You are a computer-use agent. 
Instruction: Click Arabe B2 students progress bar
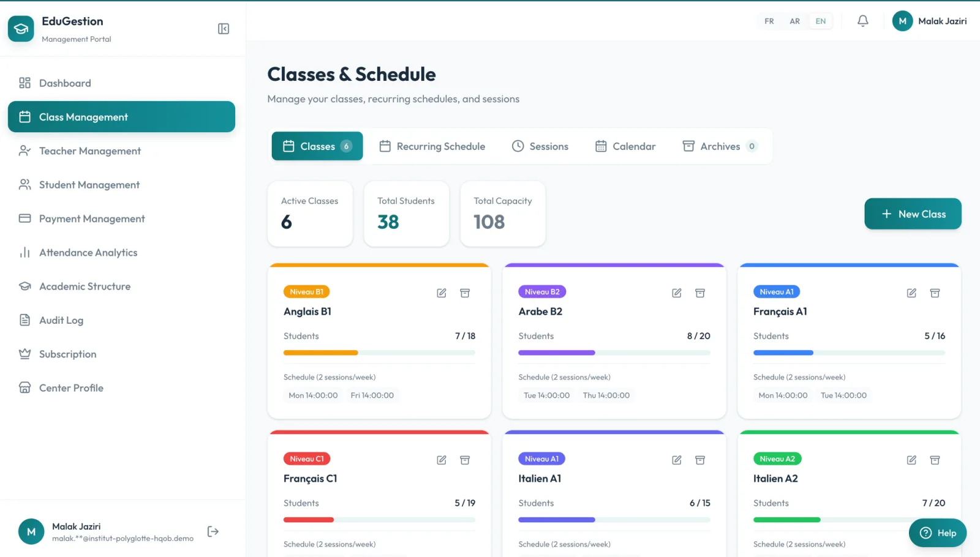[x=614, y=353]
